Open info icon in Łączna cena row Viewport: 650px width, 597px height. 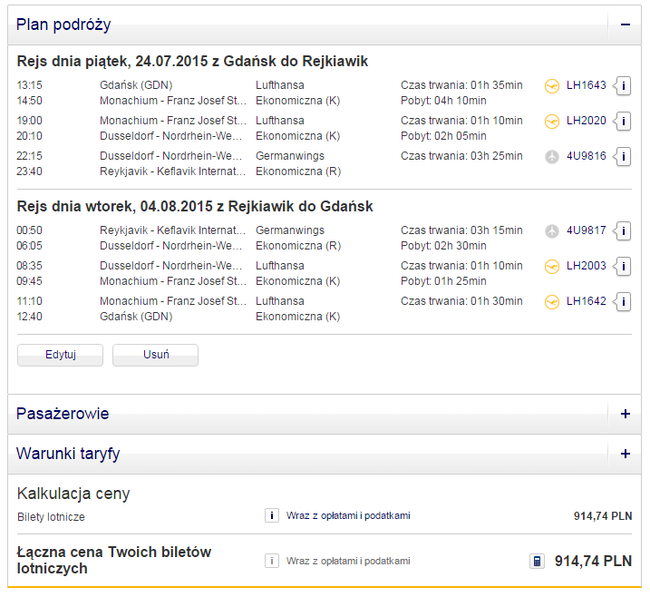(272, 561)
